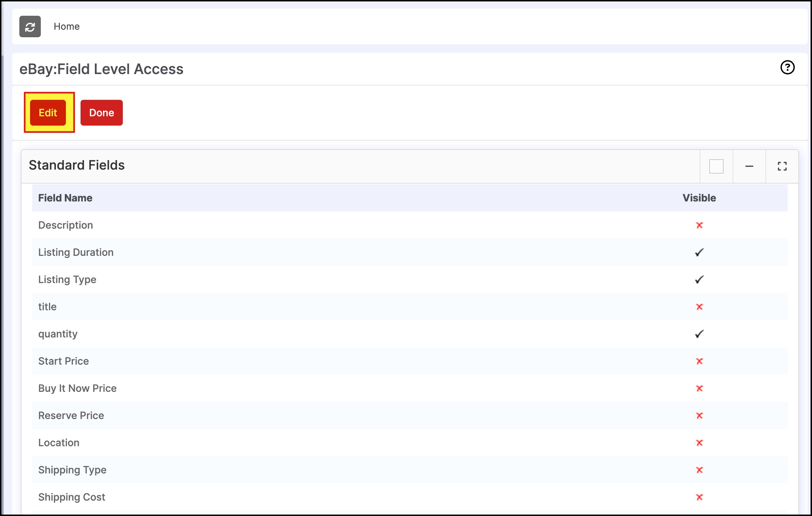Open the help question mark icon
This screenshot has height=516, width=812.
[787, 68]
